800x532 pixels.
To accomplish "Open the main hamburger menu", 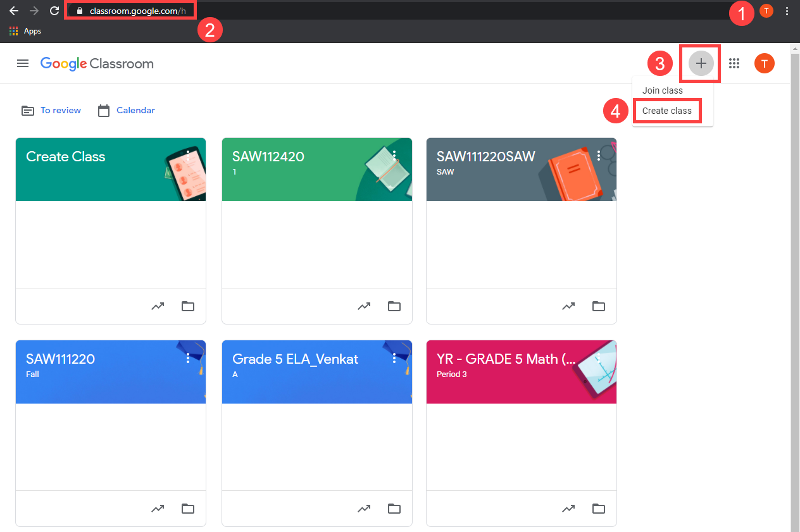I will 23,63.
